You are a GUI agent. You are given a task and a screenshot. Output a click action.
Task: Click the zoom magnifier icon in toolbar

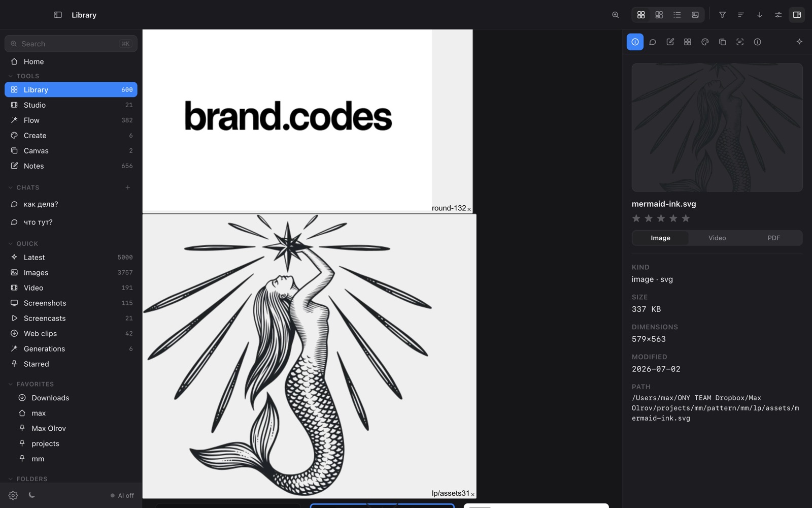coord(616,15)
